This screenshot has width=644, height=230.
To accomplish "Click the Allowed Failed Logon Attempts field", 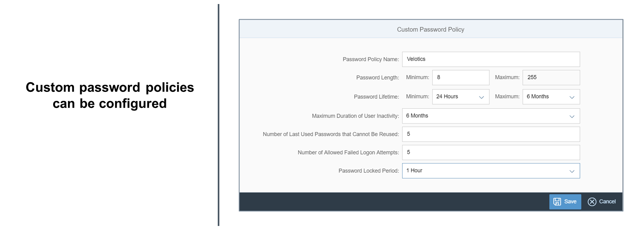I will coord(491,152).
